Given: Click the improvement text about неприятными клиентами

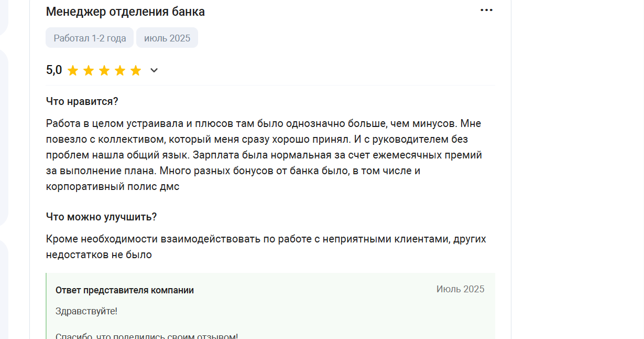Looking at the screenshot, I should 266,247.
